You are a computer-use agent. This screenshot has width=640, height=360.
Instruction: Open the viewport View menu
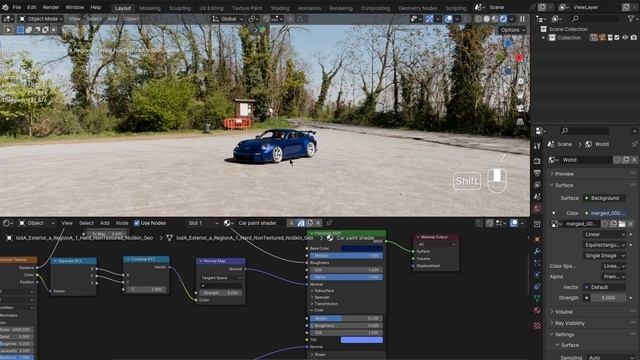click(x=75, y=19)
